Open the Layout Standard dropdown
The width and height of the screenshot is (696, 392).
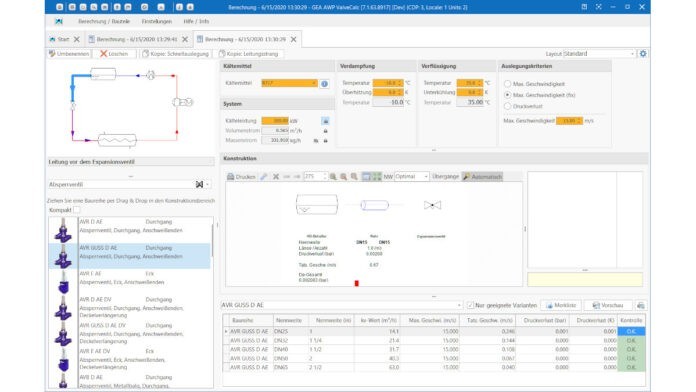point(599,54)
